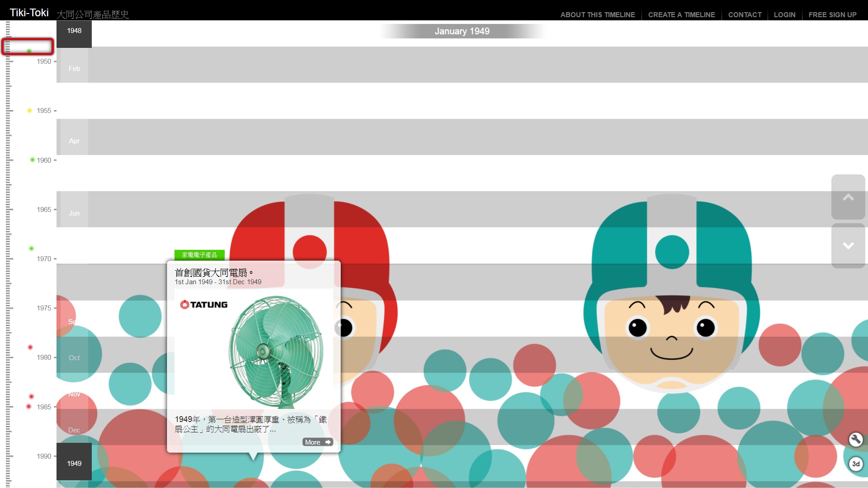Viewport: 868px width, 488px height.
Task: Open the settings wrench icon
Action: tap(855, 439)
